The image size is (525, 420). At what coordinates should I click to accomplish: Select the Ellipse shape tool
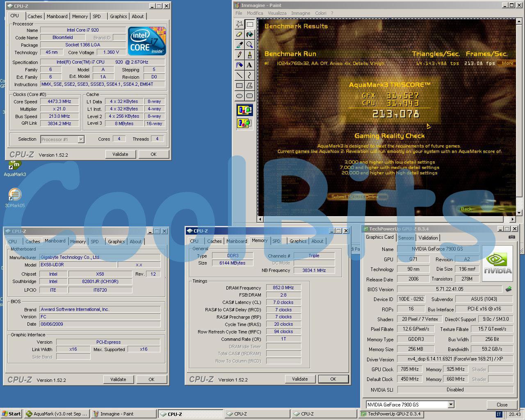click(240, 96)
